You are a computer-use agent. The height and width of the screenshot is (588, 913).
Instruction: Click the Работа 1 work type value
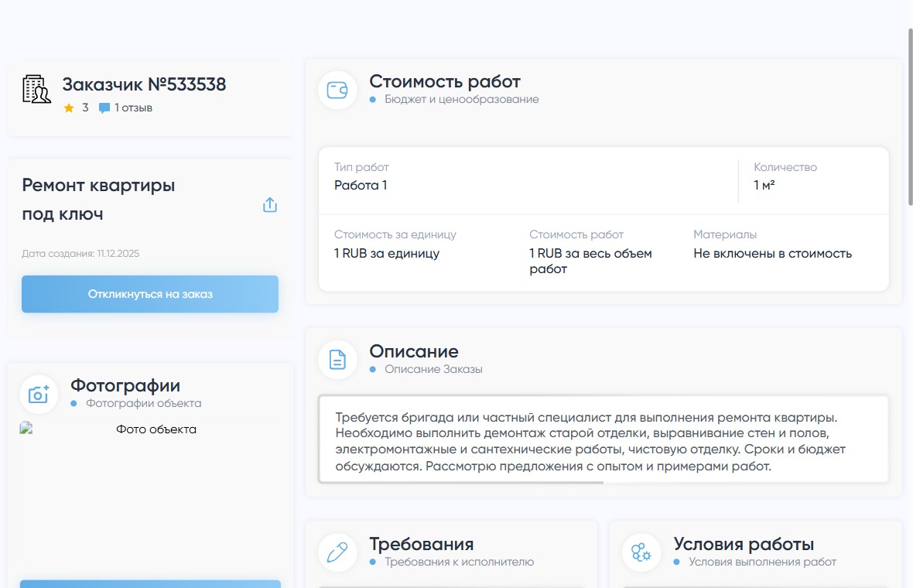click(361, 185)
